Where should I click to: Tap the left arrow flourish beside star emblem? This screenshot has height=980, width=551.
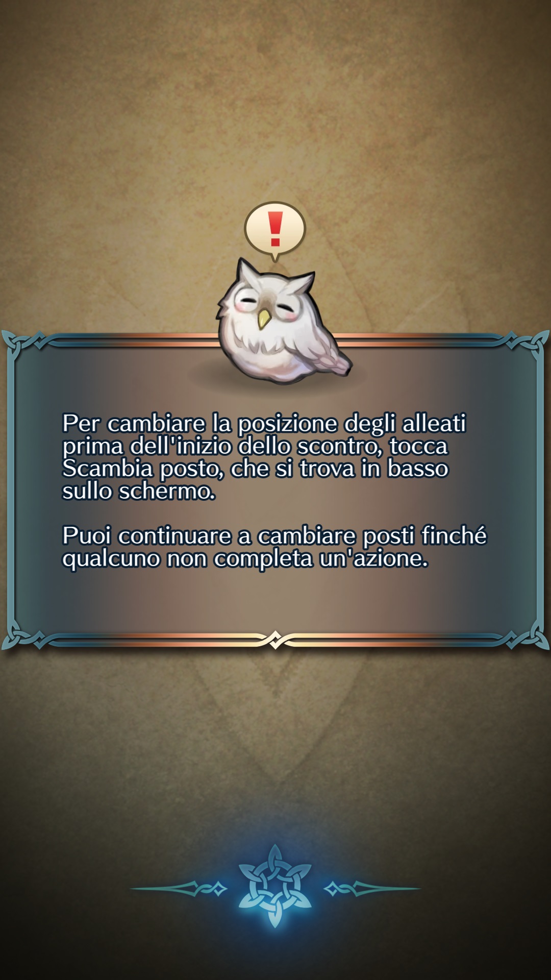point(180,889)
